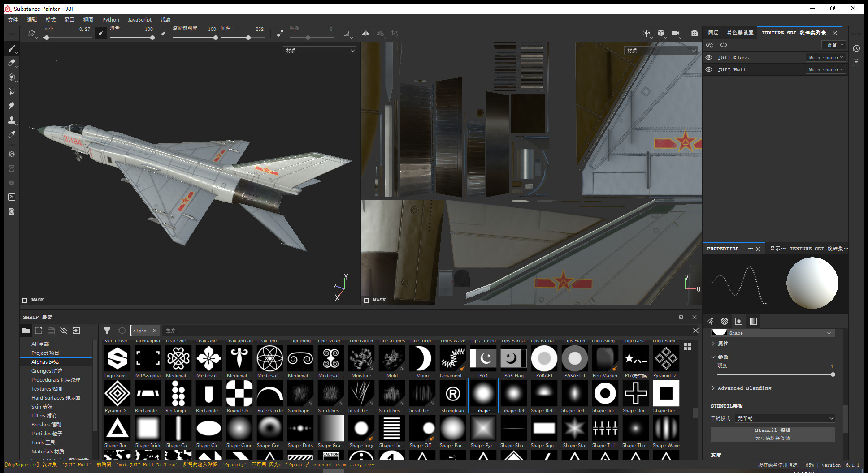Open J8II_Hull Main shader dropdown
Image resolution: width=868 pixels, height=473 pixels.
pos(826,69)
